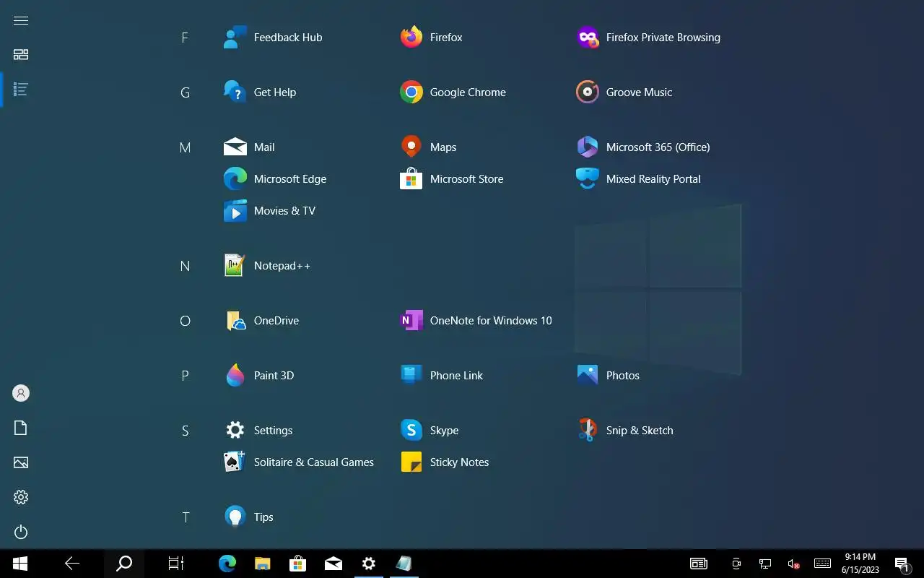Open Phone Link

441,376
